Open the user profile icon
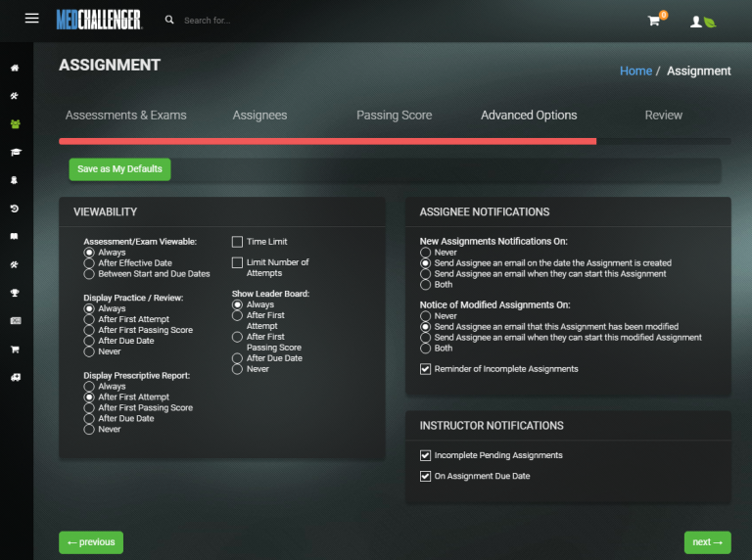Image resolution: width=752 pixels, height=560 pixels. pos(696,22)
